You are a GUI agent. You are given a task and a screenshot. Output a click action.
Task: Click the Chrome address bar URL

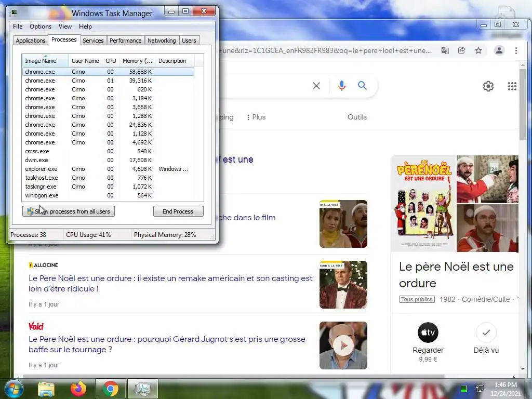[325, 50]
